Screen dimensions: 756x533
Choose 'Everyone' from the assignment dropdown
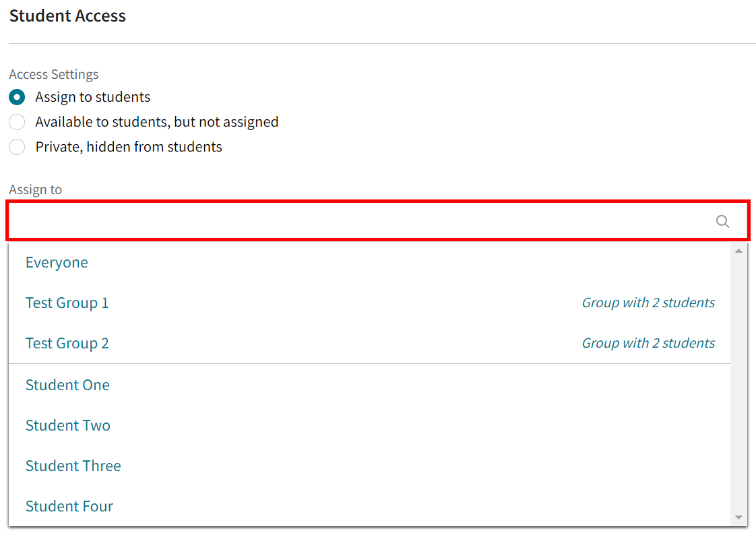coord(57,262)
